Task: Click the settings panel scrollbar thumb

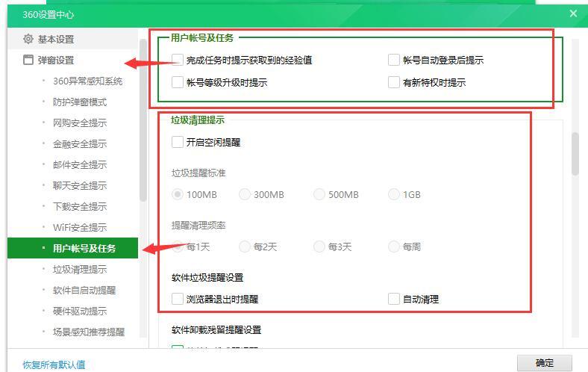Action: click(575, 154)
